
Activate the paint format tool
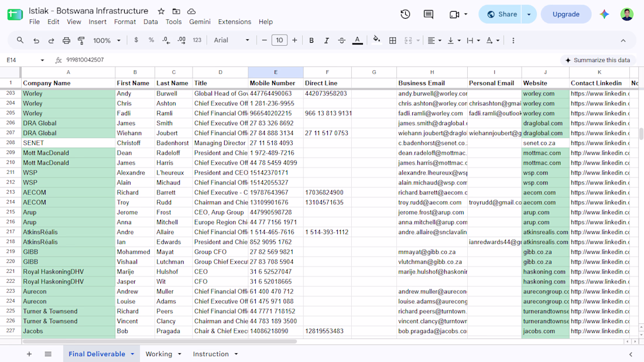point(81,40)
